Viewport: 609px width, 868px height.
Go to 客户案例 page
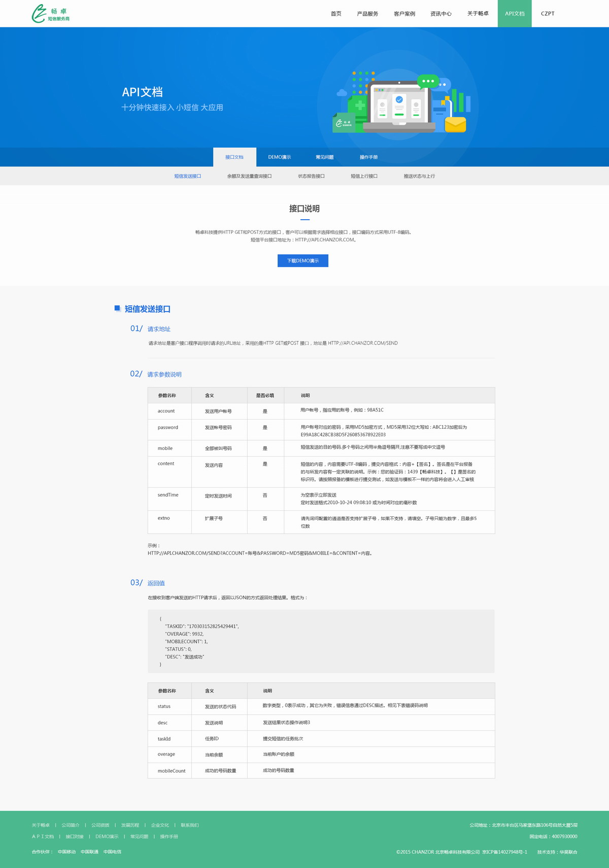pos(404,14)
